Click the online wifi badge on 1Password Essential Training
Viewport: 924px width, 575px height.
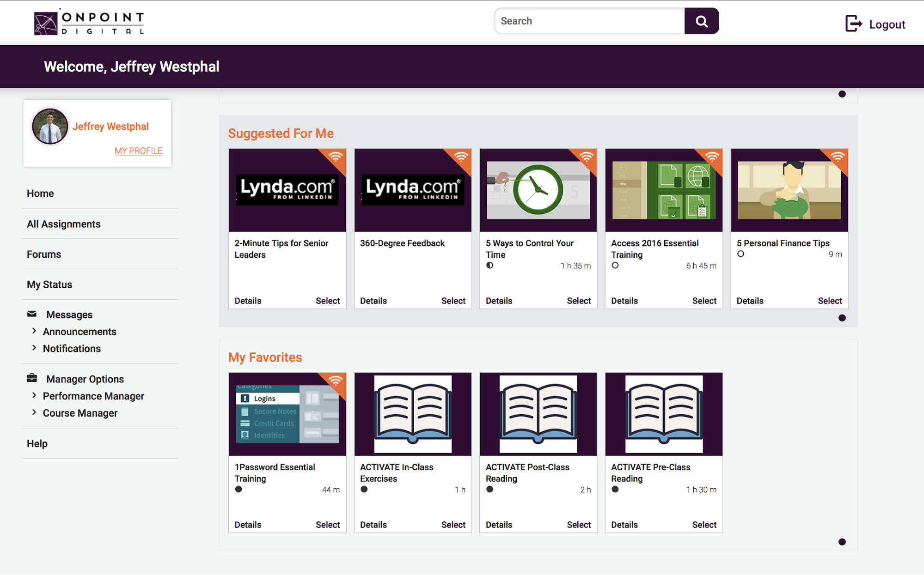(336, 381)
